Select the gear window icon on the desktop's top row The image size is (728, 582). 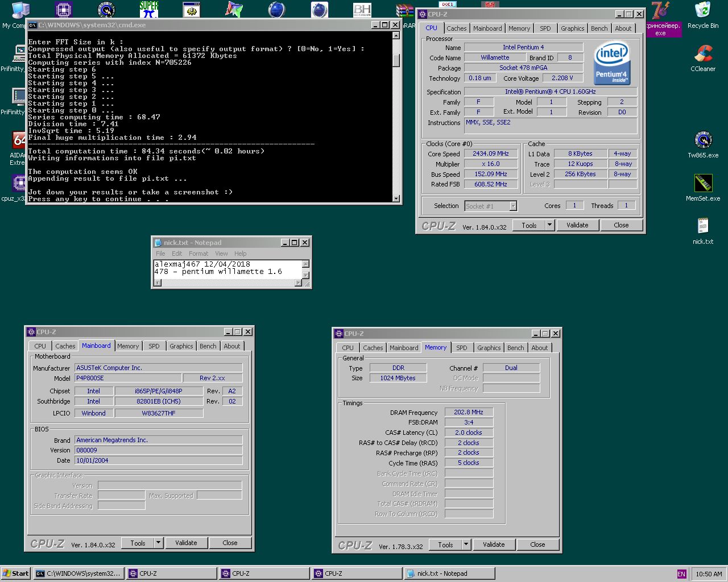tap(192, 10)
